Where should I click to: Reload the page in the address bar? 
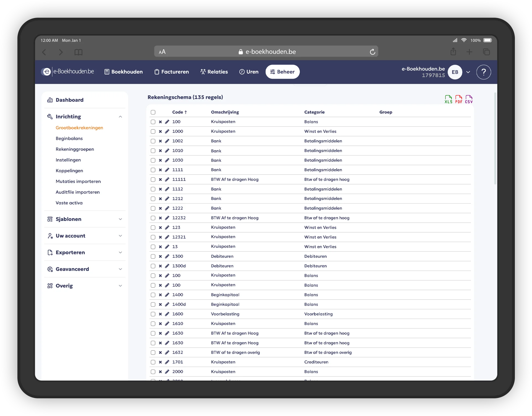pos(372,52)
